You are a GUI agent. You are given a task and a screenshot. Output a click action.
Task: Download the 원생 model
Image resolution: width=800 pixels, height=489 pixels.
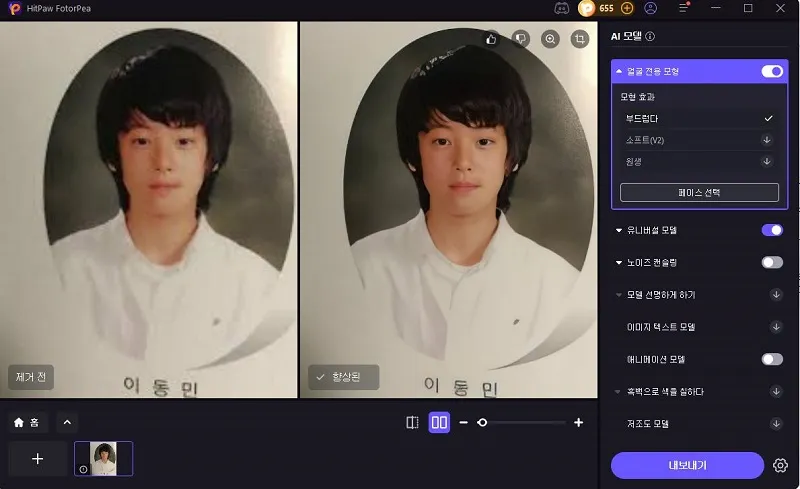766,161
